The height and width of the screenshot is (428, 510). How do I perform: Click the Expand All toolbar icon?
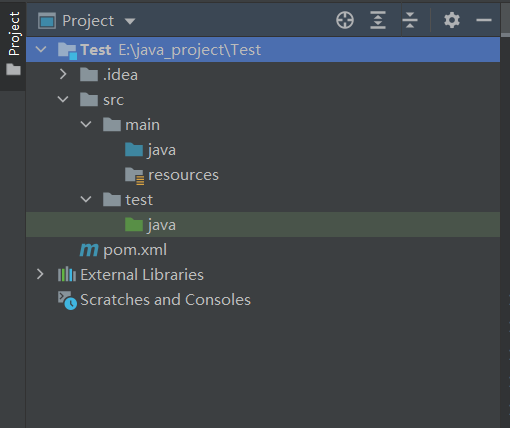(378, 20)
